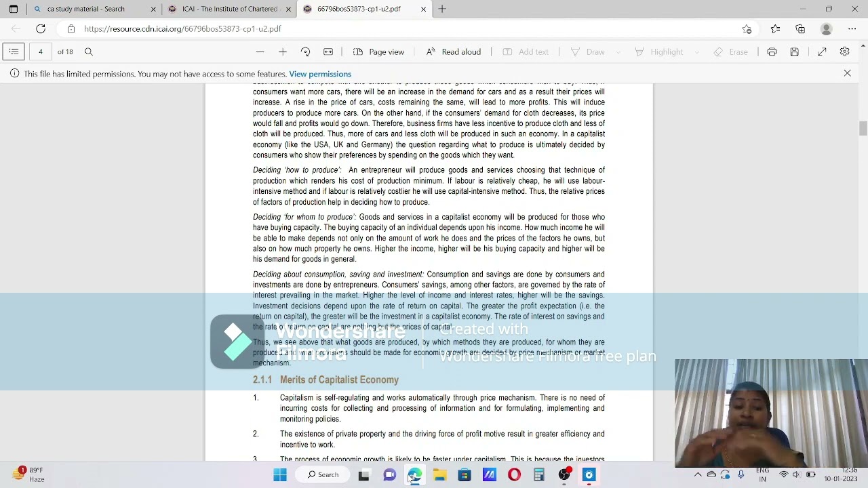This screenshot has height=488, width=868.
Task: Open the Windows Start menu
Action: coord(280,474)
